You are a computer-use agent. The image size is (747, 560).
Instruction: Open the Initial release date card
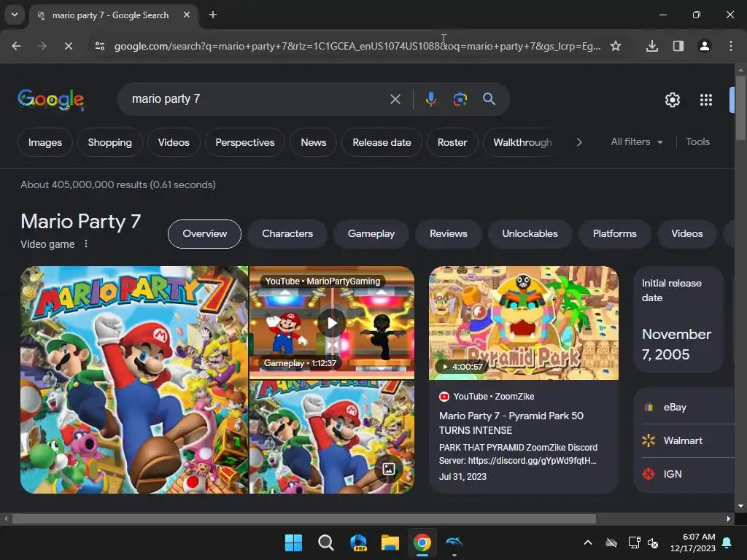(678, 319)
